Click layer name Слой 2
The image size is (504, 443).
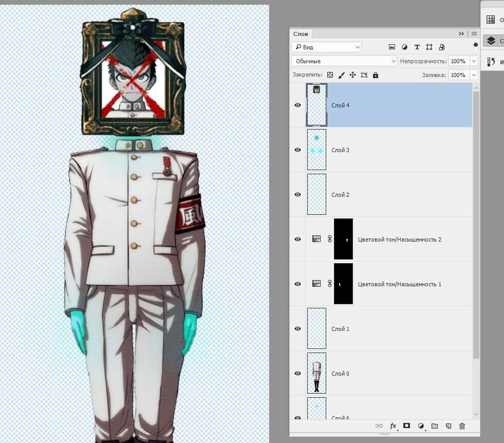341,195
